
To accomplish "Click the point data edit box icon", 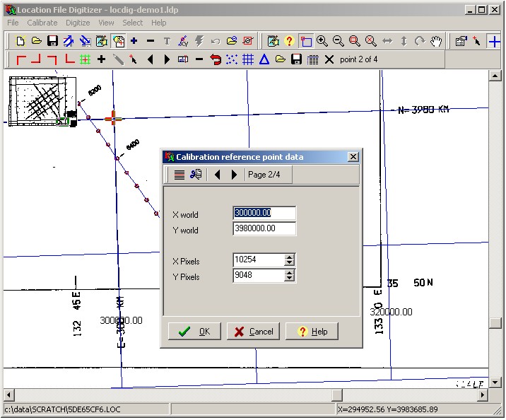I will 183,59.
